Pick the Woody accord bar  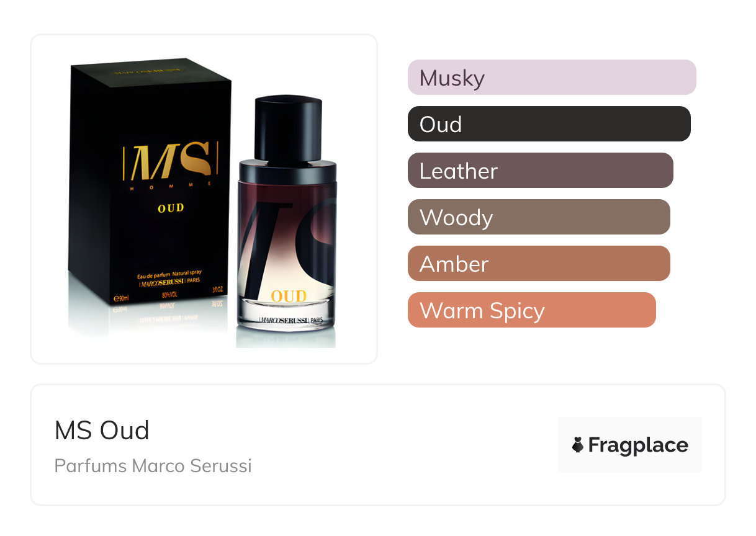pyautogui.click(x=539, y=217)
